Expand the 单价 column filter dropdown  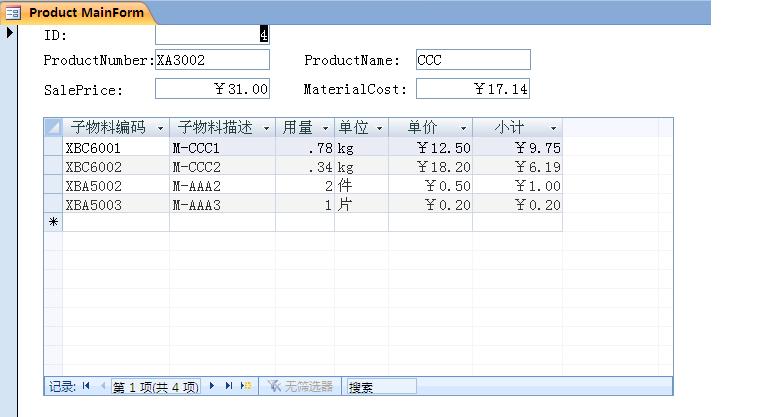pos(463,129)
